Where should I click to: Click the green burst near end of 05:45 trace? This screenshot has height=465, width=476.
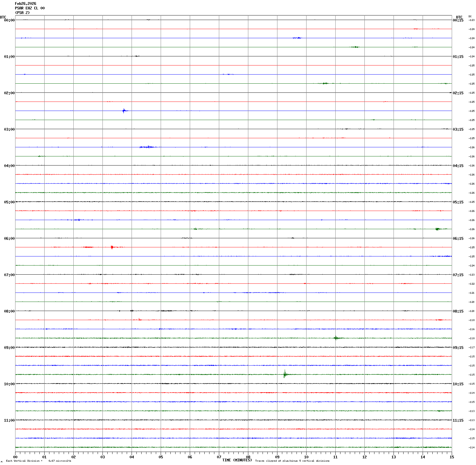[437, 229]
